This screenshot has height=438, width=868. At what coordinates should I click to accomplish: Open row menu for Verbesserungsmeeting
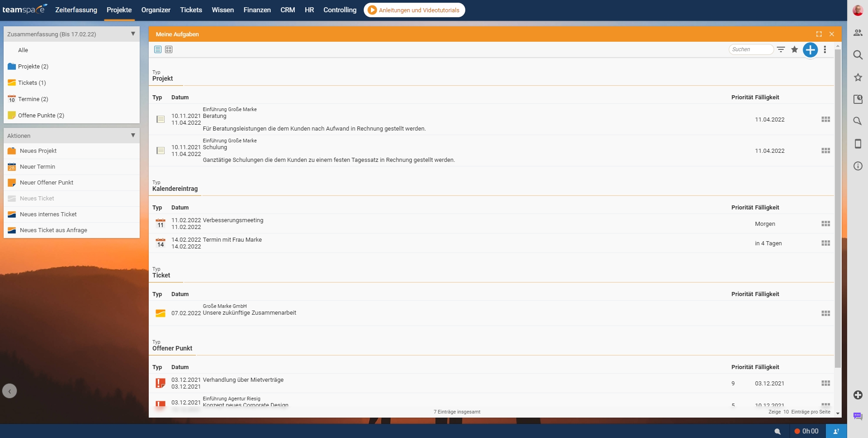(x=826, y=224)
